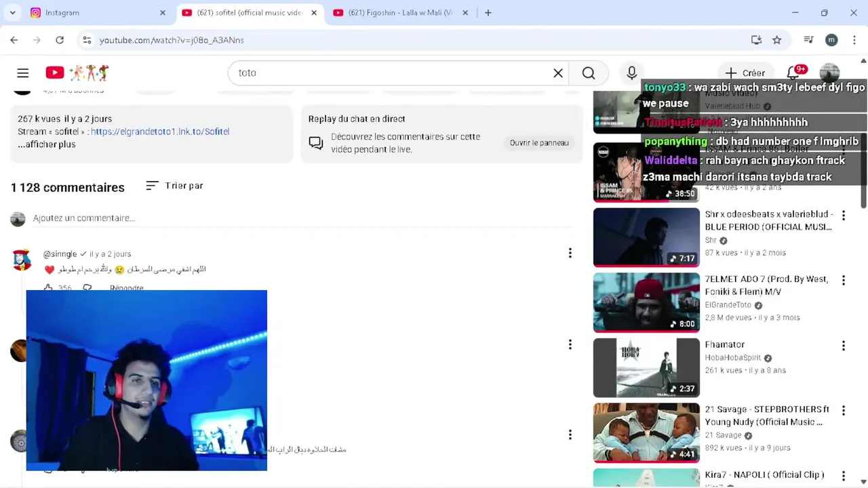868x488 pixels.
Task: Open Chrome's three-dot menu
Action: 854,40
